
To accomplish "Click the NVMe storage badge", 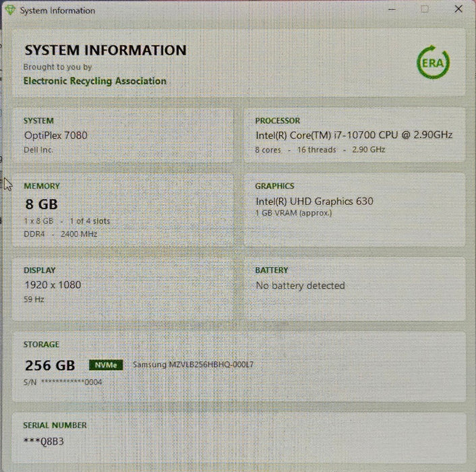I will click(106, 365).
